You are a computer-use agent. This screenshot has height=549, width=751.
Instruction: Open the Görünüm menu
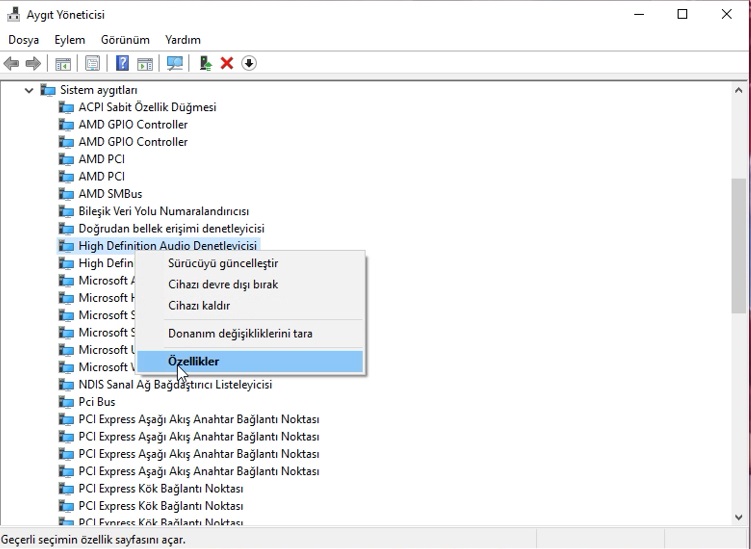point(125,40)
